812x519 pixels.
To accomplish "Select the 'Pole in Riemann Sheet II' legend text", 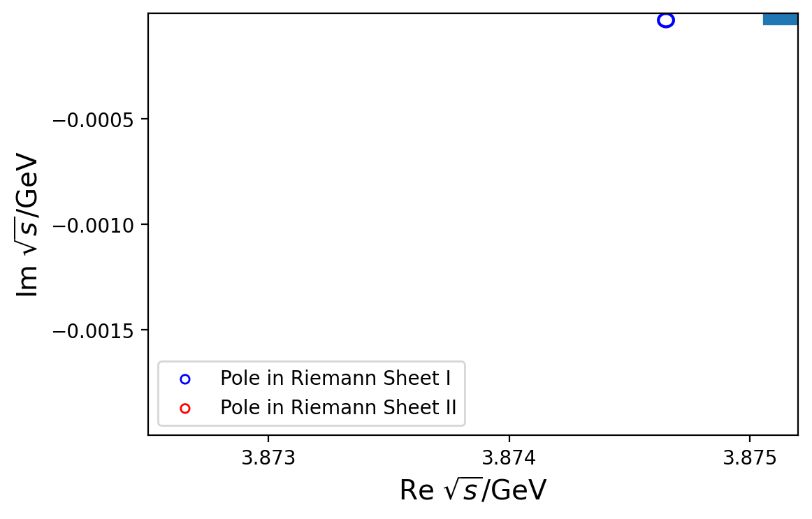I will click(338, 409).
